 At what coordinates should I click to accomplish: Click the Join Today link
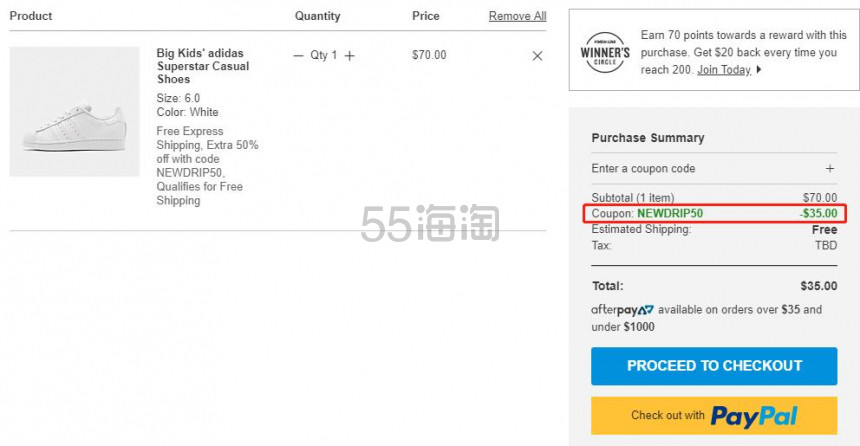click(723, 70)
